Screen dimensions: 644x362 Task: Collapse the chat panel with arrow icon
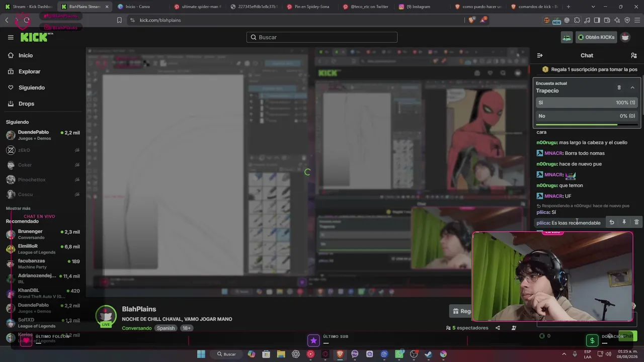point(540,55)
